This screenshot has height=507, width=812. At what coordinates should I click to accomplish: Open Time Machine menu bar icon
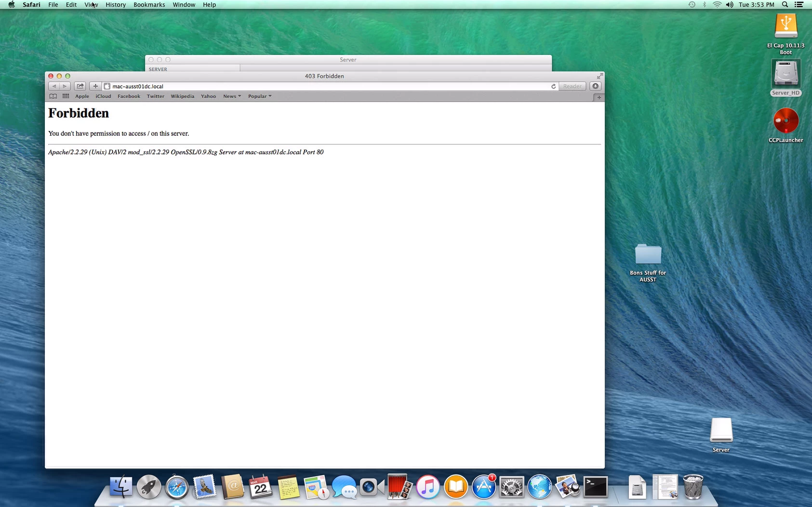tap(692, 4)
